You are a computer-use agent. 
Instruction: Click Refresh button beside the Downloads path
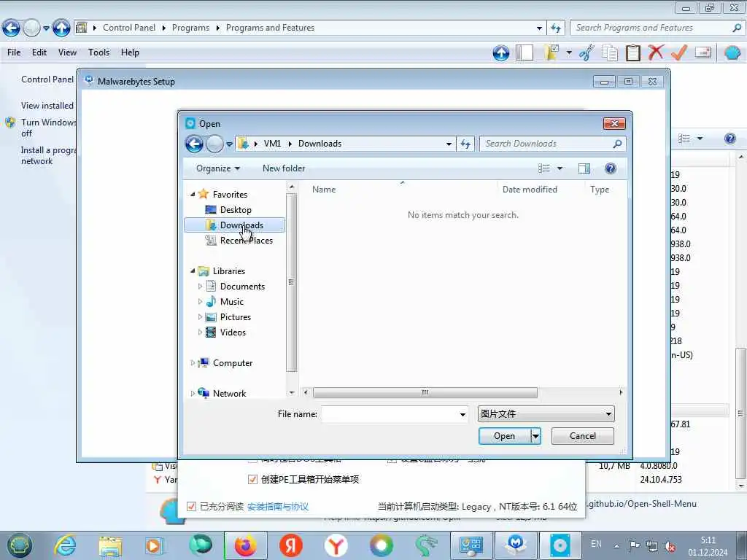pos(465,144)
